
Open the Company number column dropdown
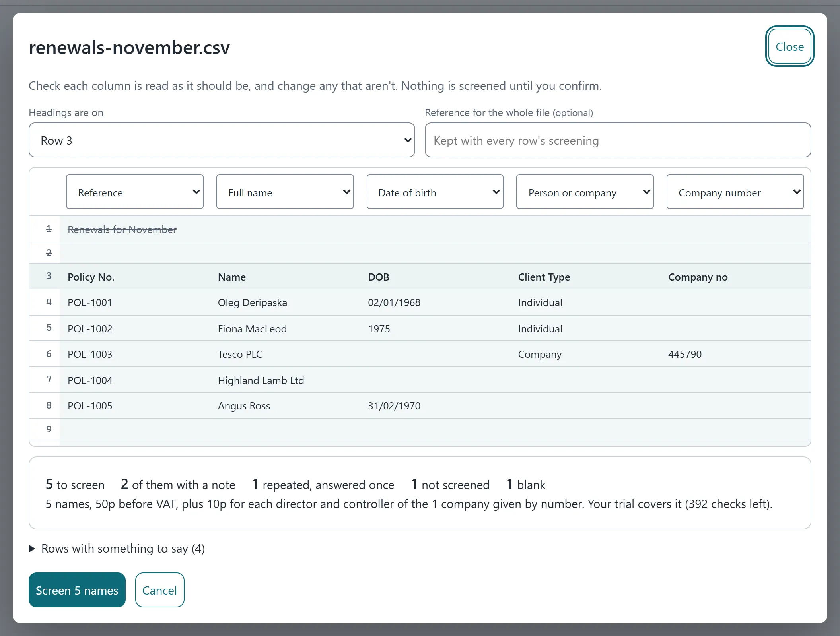(x=735, y=192)
